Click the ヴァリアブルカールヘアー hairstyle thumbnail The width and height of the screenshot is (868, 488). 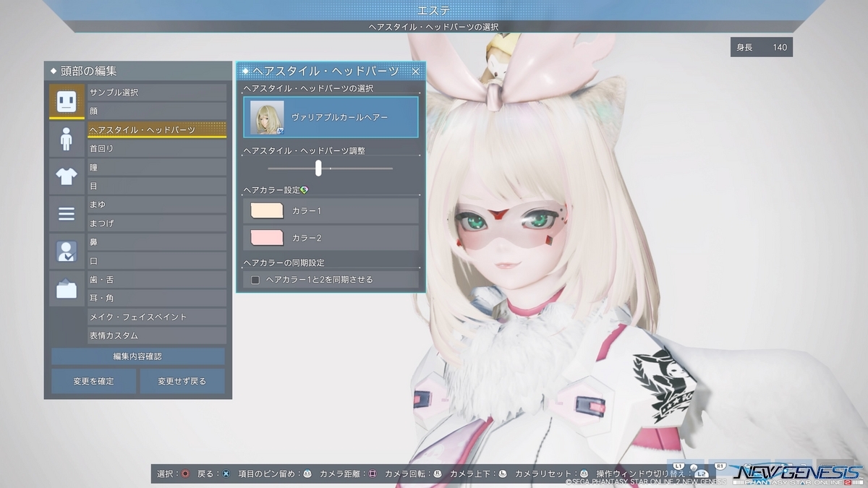point(267,117)
